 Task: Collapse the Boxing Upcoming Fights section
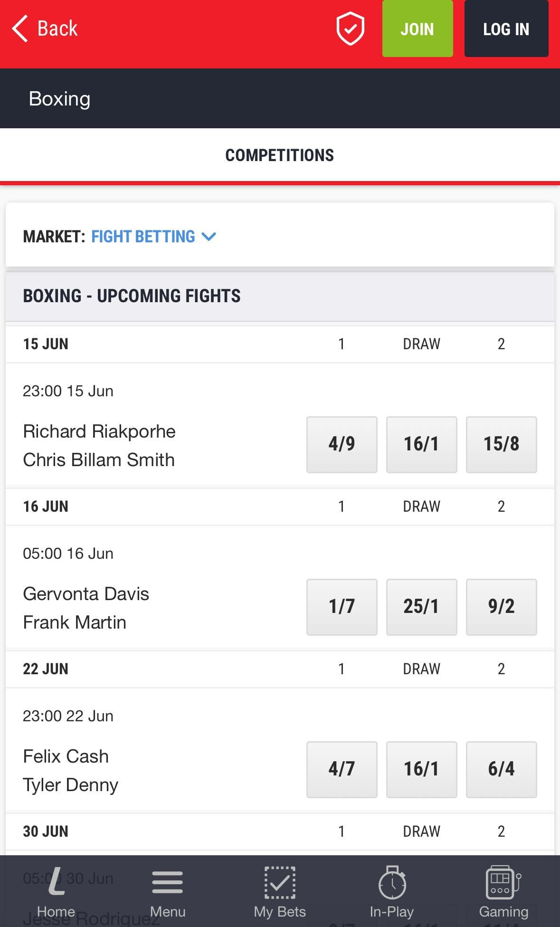132,296
